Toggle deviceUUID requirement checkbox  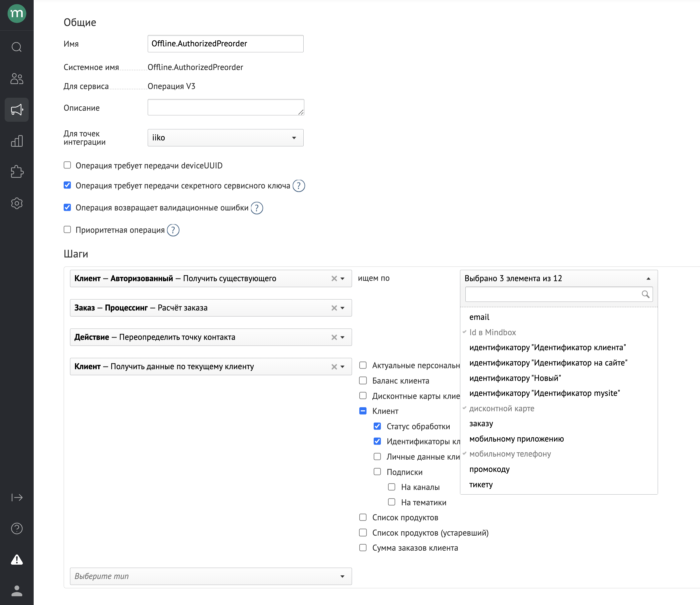coord(67,165)
